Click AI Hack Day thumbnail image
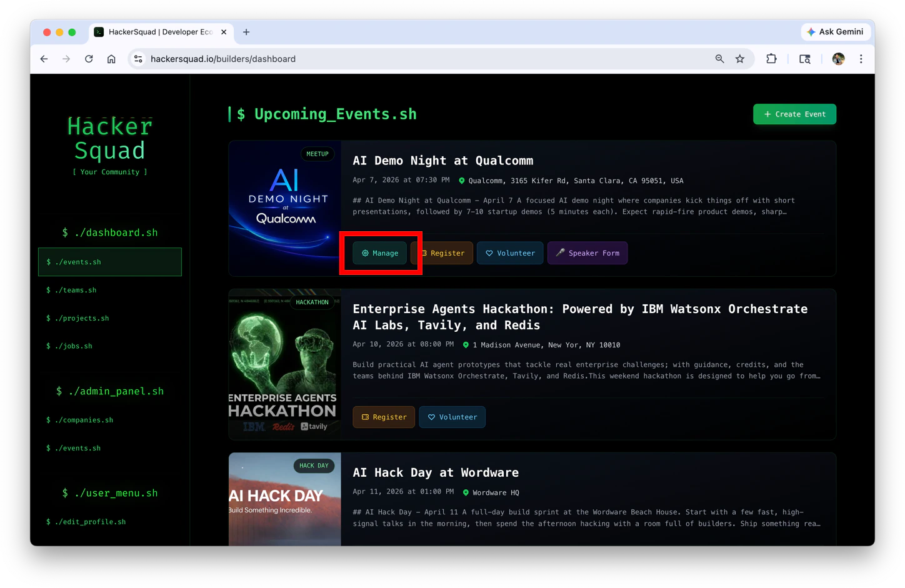905x588 pixels. [285, 499]
